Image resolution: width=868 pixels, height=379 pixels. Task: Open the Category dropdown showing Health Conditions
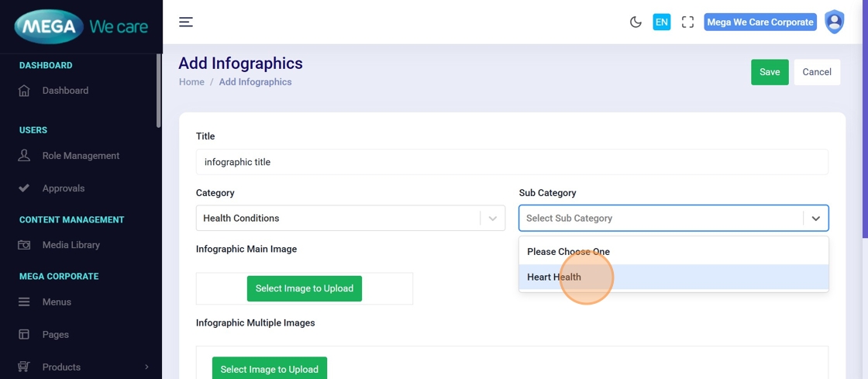point(341,219)
